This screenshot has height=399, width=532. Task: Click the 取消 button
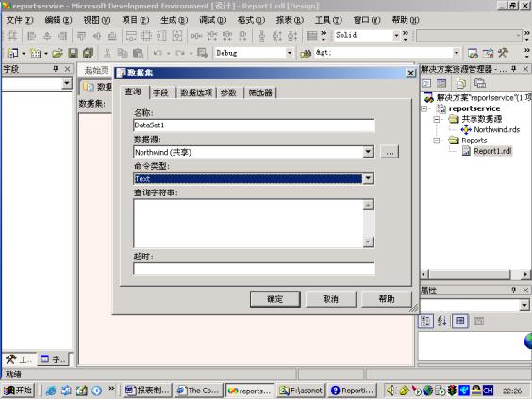330,299
